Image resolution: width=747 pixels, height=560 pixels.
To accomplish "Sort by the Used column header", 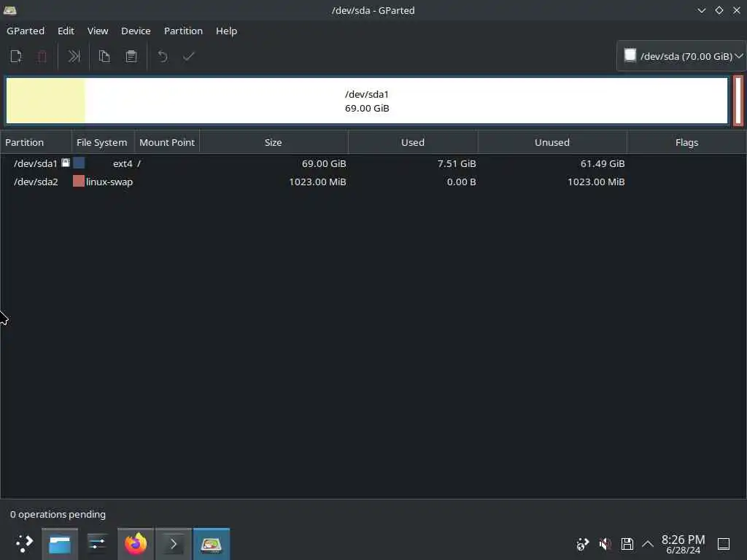I will click(413, 142).
